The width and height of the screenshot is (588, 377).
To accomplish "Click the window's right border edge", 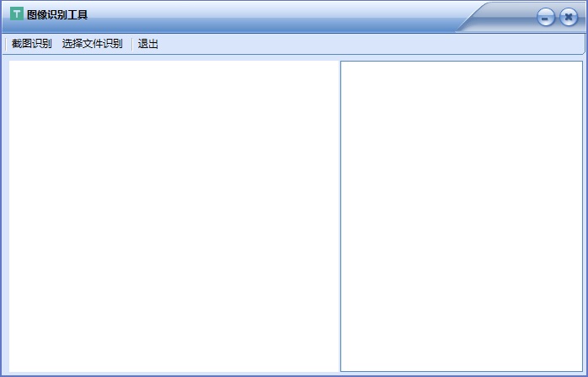I will point(585,215).
